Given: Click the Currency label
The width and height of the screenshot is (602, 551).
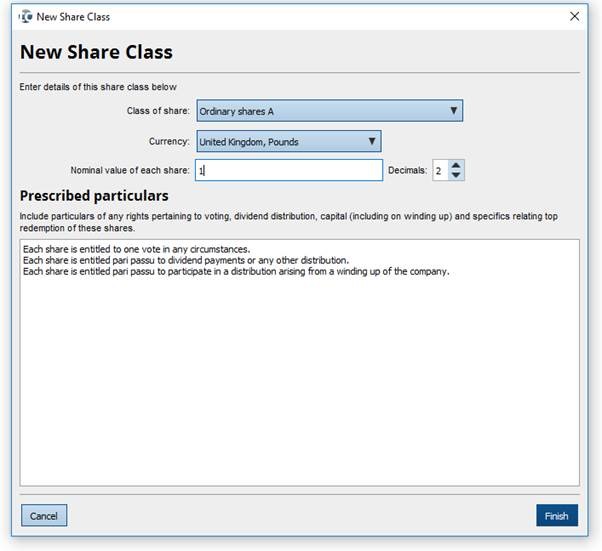Looking at the screenshot, I should coord(168,142).
